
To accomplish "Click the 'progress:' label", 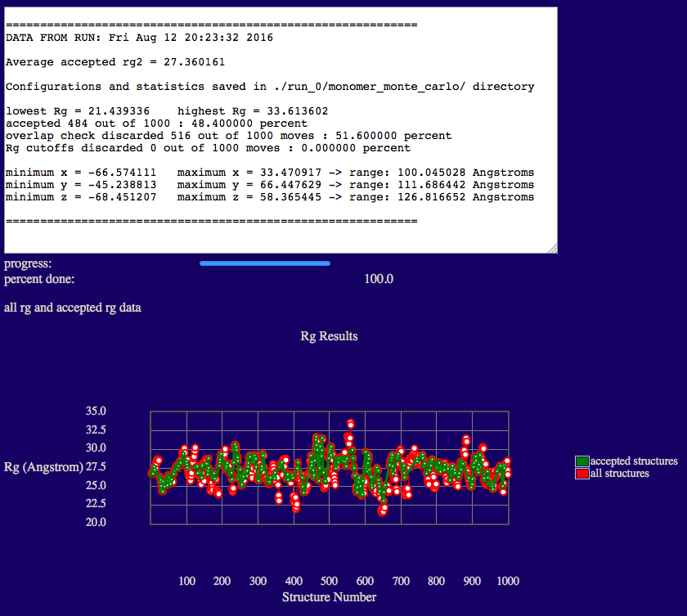I will [x=28, y=263].
